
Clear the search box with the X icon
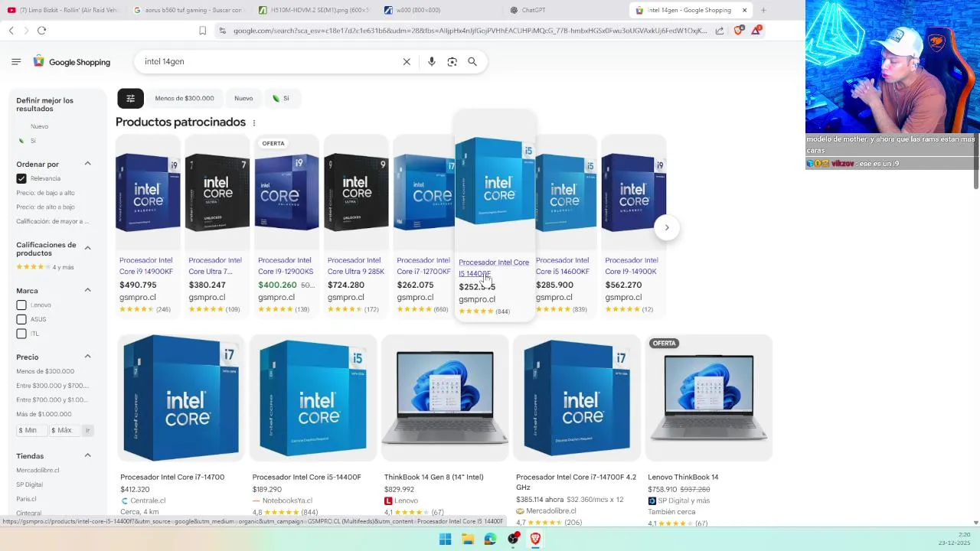coord(407,62)
